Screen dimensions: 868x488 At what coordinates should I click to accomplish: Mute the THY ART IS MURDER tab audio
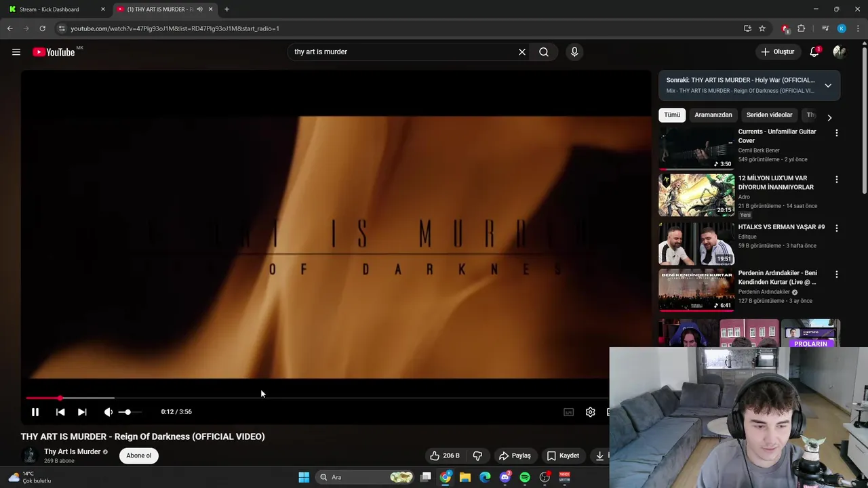click(199, 9)
